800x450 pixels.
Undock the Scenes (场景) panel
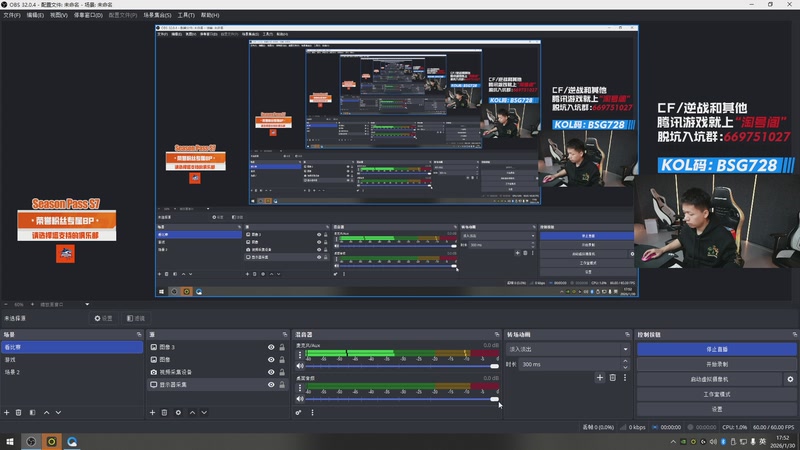pos(139,334)
